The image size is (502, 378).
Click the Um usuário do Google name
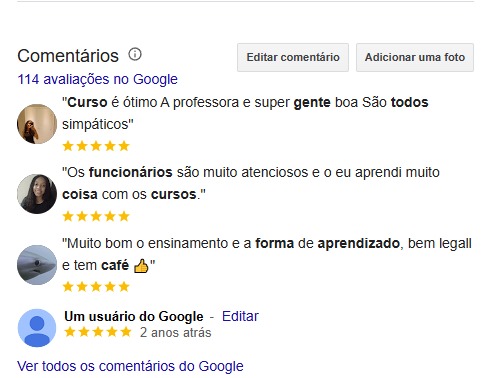pyautogui.click(x=134, y=316)
